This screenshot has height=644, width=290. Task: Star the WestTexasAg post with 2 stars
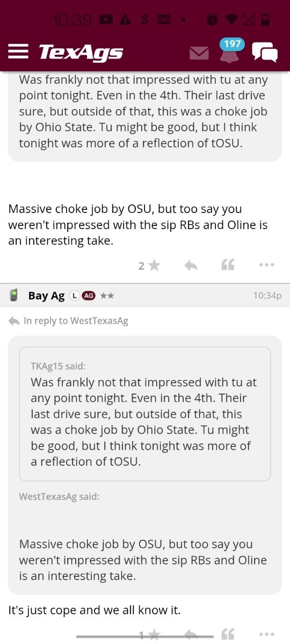pos(149,265)
